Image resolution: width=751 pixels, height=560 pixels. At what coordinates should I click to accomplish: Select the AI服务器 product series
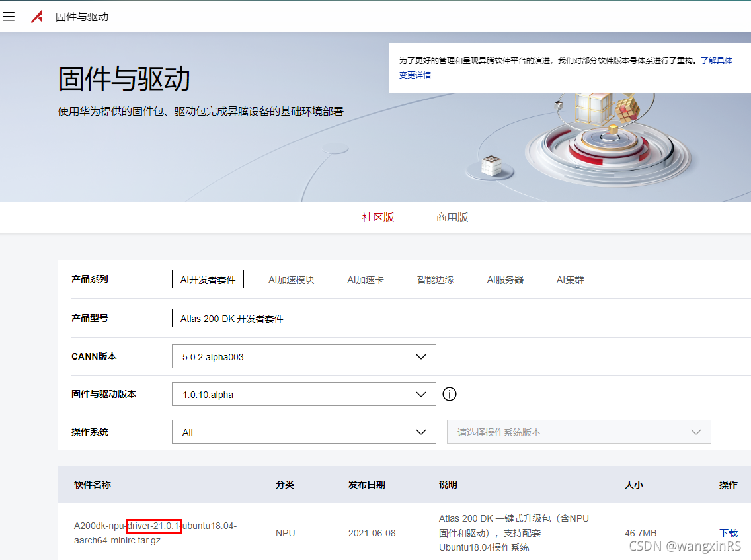[505, 280]
